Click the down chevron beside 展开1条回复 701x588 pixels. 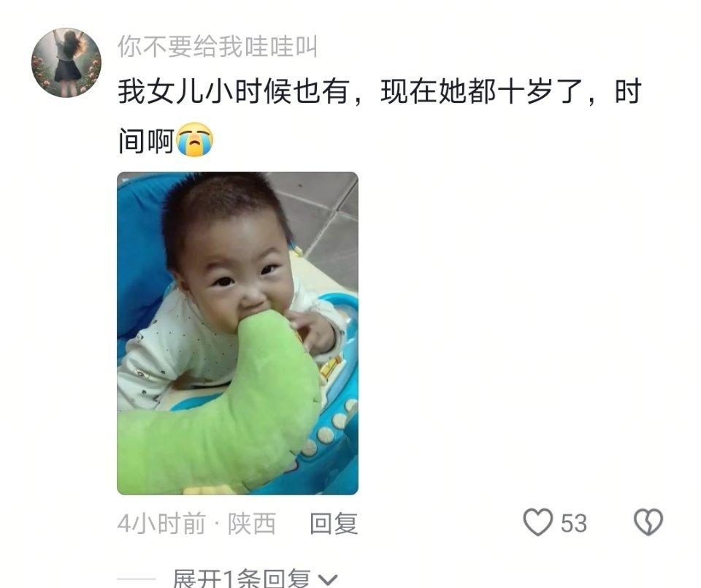[328, 580]
